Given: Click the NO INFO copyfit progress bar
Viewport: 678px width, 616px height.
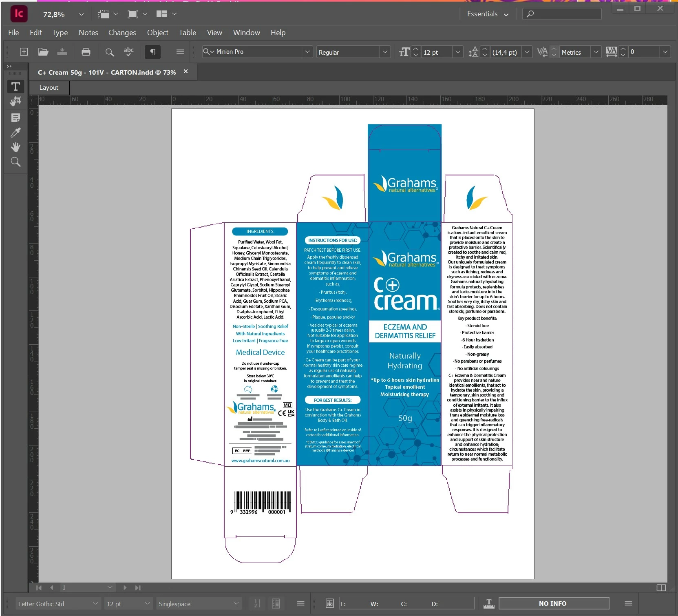Looking at the screenshot, I should click(554, 604).
